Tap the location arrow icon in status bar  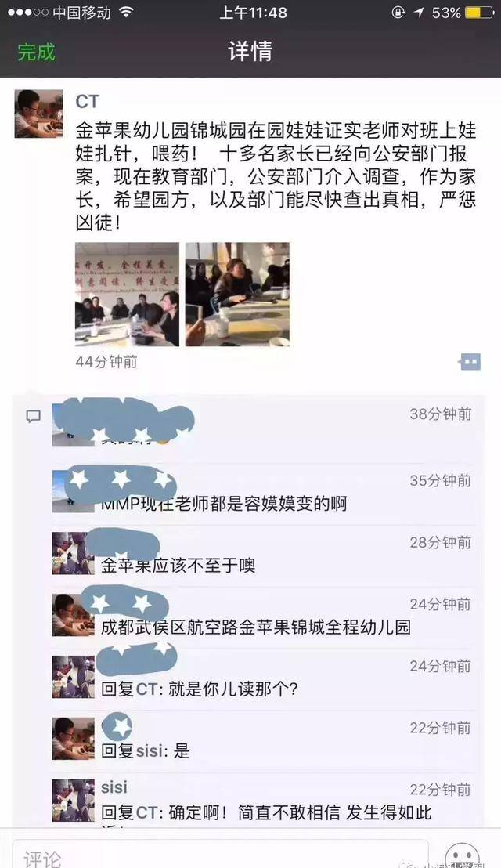click(x=420, y=13)
